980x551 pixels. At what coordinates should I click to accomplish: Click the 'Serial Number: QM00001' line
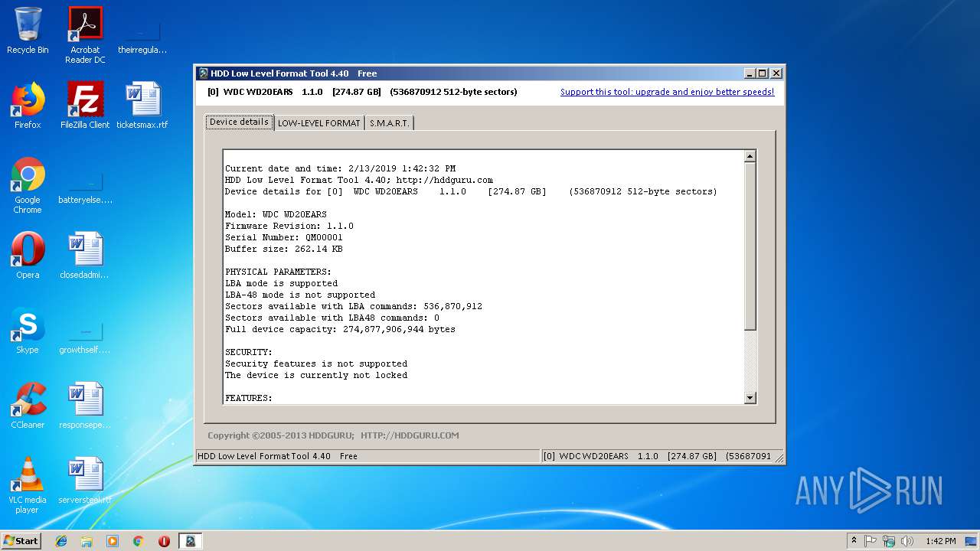click(x=284, y=237)
